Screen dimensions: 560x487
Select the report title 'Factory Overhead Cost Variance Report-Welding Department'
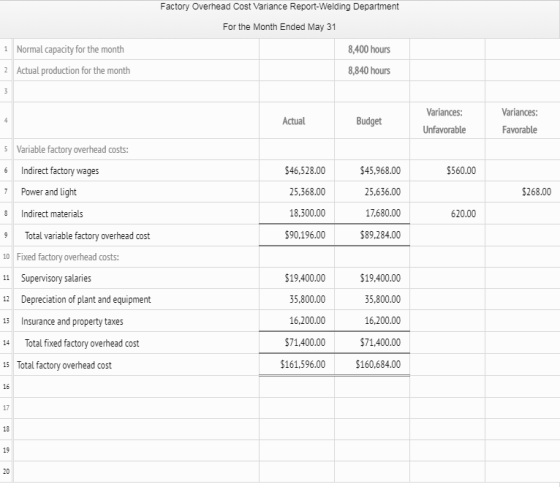279,6
